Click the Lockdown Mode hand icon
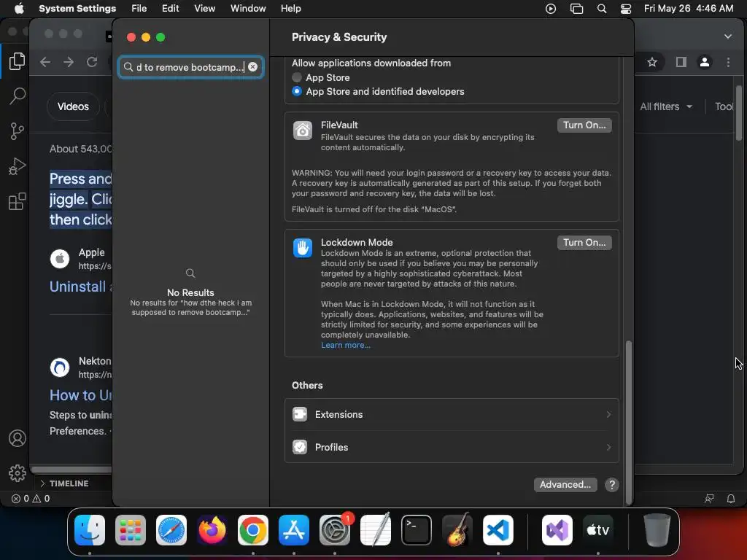This screenshot has width=747, height=560. 303,248
